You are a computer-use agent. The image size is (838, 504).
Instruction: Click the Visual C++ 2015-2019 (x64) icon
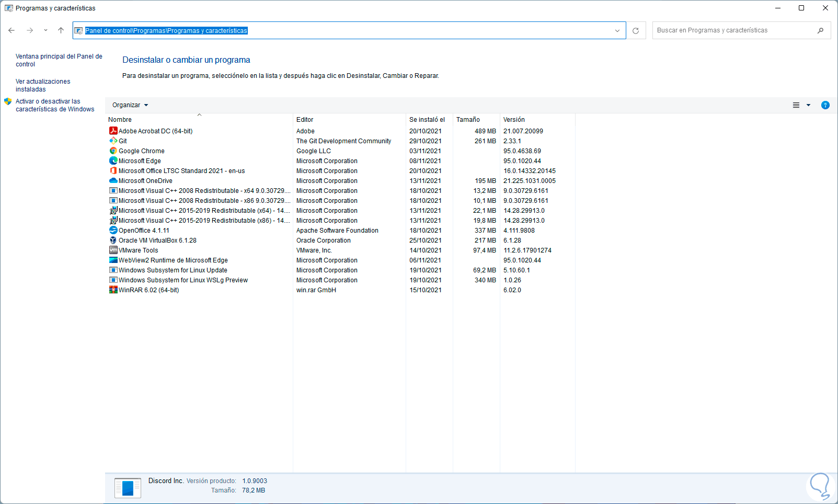click(113, 210)
